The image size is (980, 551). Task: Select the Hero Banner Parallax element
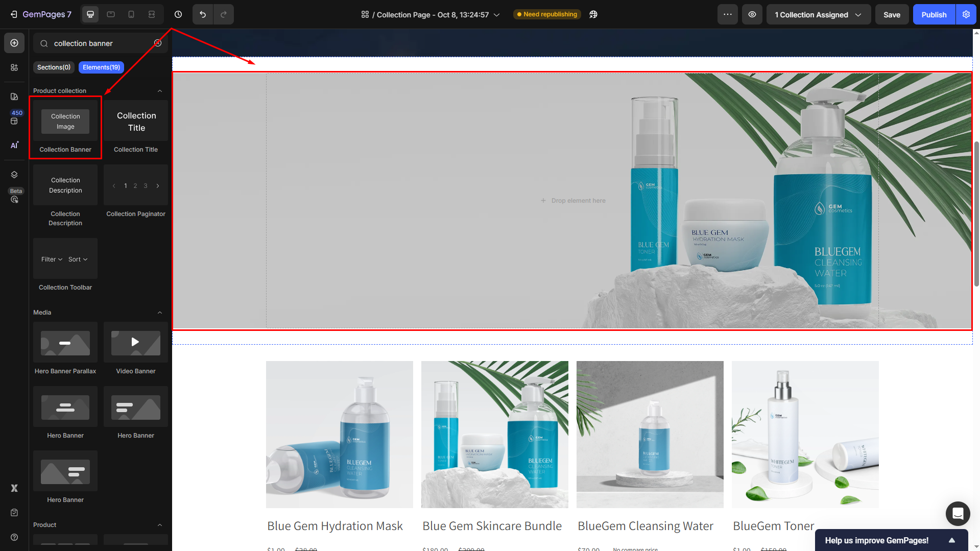[x=65, y=349]
